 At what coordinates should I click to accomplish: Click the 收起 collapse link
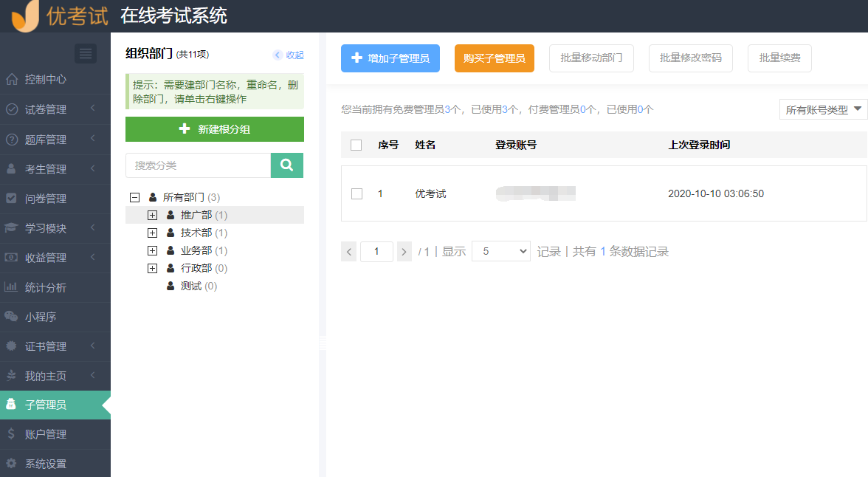294,55
